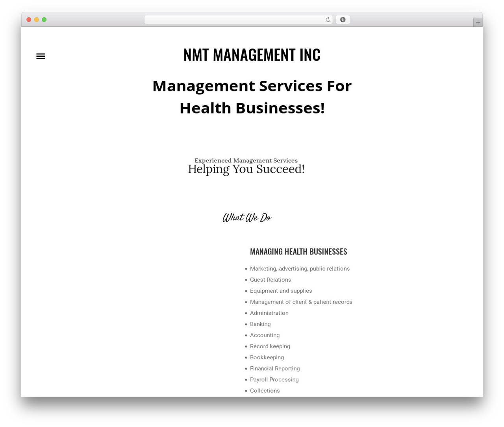Screen dimensions: 504x427
Task: Click 'MANAGING HEALTH BUSINESSES' section title
Action: tap(298, 251)
